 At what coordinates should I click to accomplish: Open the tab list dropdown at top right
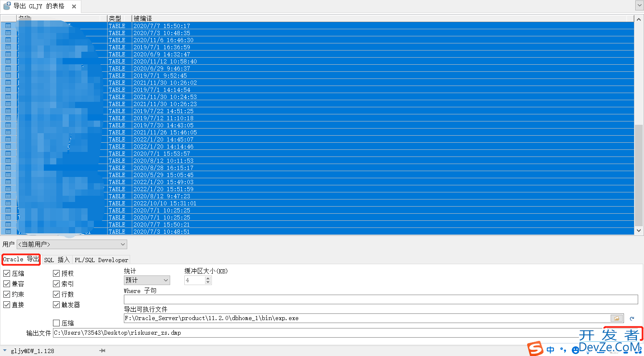pyautogui.click(x=639, y=5)
